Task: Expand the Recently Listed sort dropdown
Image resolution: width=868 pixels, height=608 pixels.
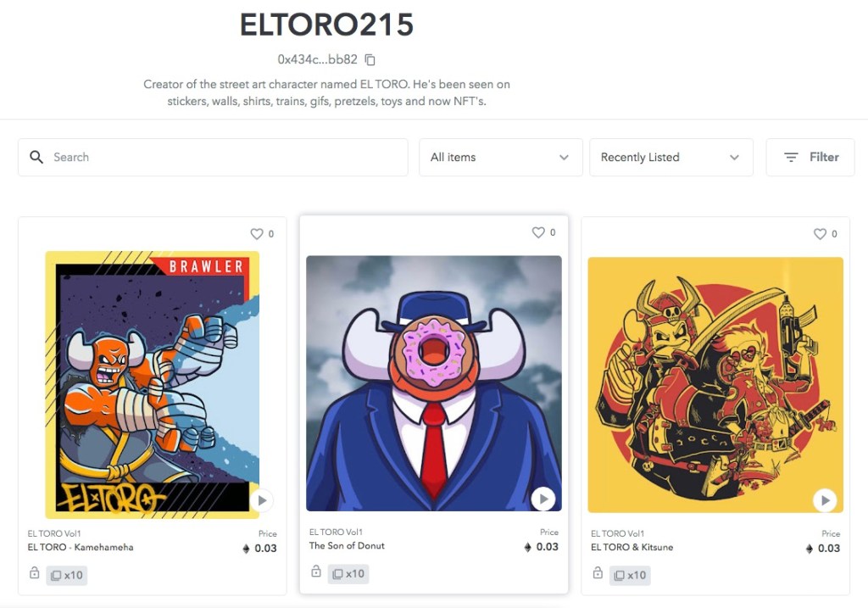Action: tap(671, 157)
